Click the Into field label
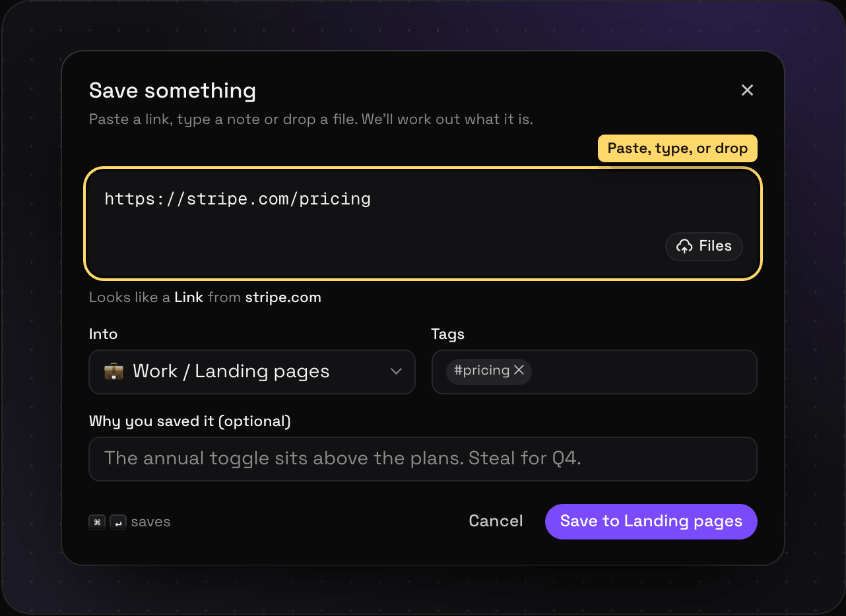 (103, 334)
